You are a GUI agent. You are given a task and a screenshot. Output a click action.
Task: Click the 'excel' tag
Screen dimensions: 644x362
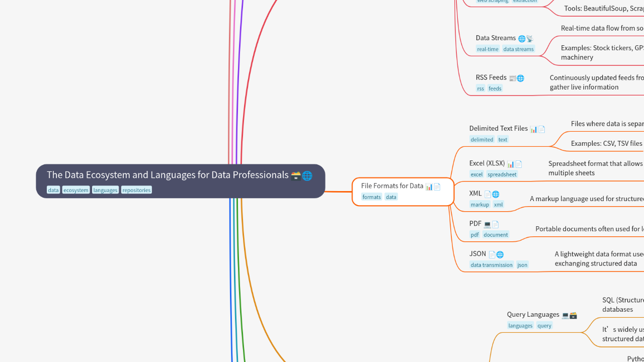pyautogui.click(x=476, y=174)
